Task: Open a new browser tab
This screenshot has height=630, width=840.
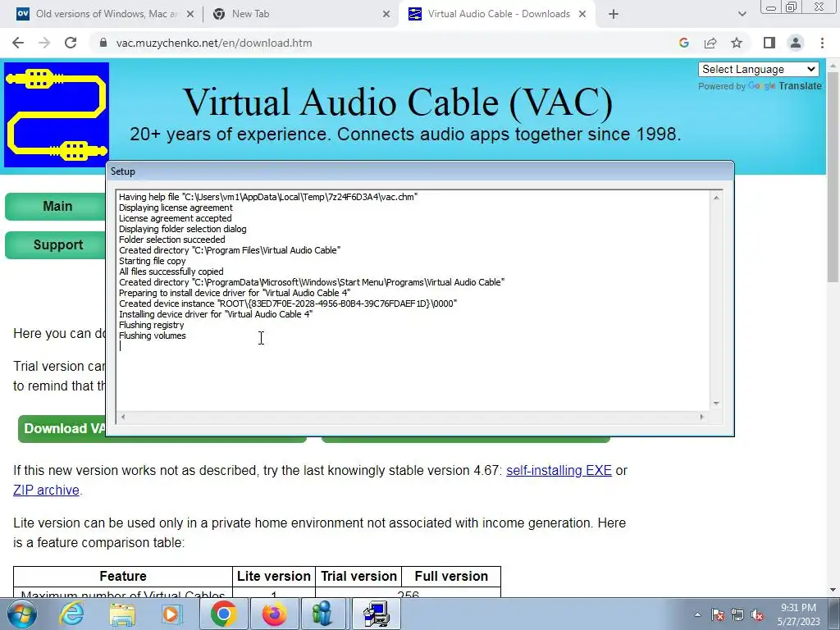Action: coord(614,15)
